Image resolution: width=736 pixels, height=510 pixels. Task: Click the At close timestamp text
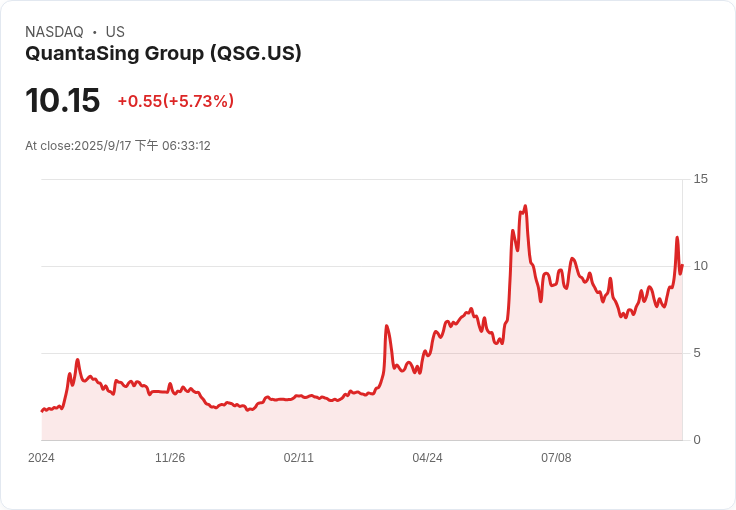pyautogui.click(x=118, y=146)
